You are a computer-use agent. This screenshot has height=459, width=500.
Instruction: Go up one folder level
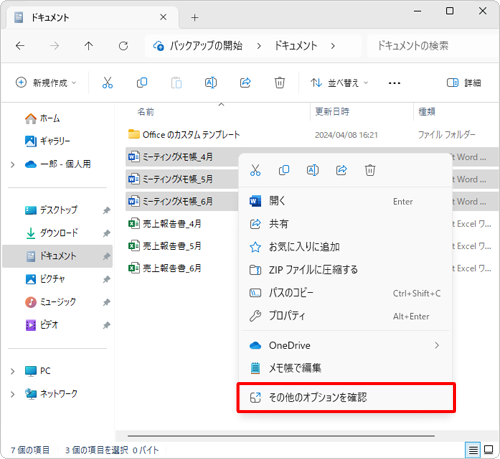[89, 46]
